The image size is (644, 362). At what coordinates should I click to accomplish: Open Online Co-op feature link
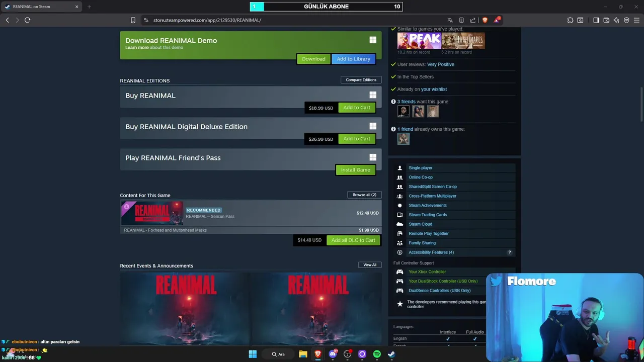click(421, 177)
